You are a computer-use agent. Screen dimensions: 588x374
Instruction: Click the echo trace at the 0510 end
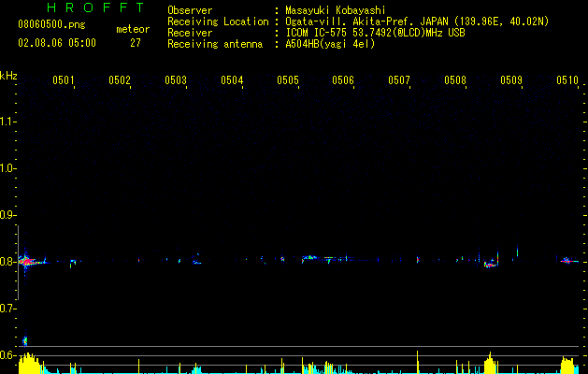(x=567, y=261)
